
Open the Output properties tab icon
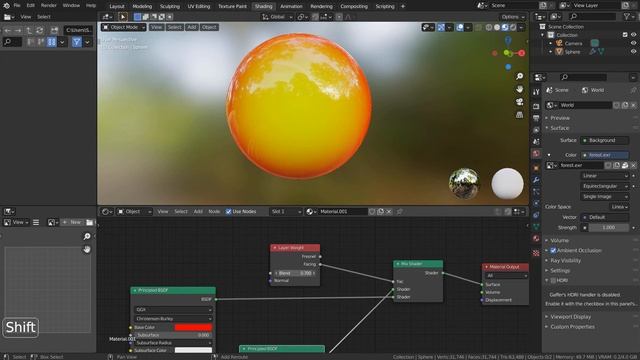point(536,118)
